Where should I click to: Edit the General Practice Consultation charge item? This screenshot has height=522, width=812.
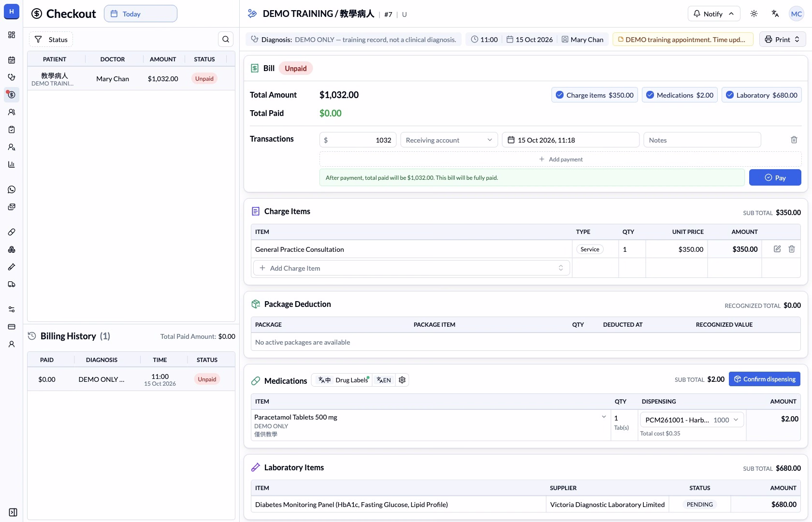click(x=777, y=249)
